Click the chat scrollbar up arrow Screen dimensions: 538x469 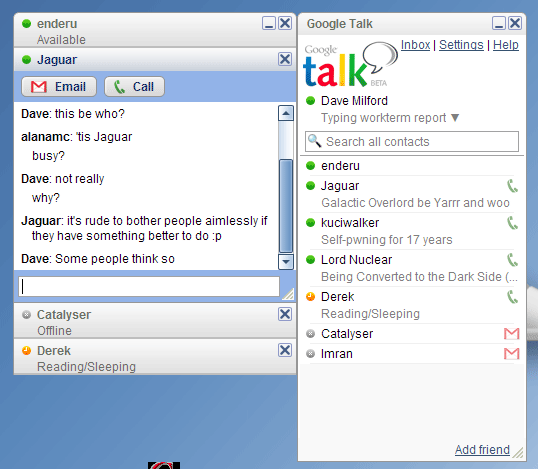[286, 113]
